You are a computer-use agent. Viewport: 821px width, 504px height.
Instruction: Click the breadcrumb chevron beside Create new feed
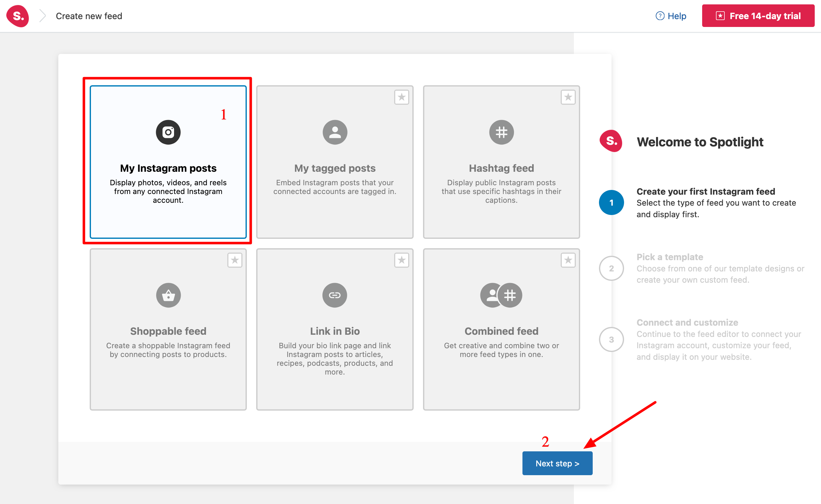point(42,16)
